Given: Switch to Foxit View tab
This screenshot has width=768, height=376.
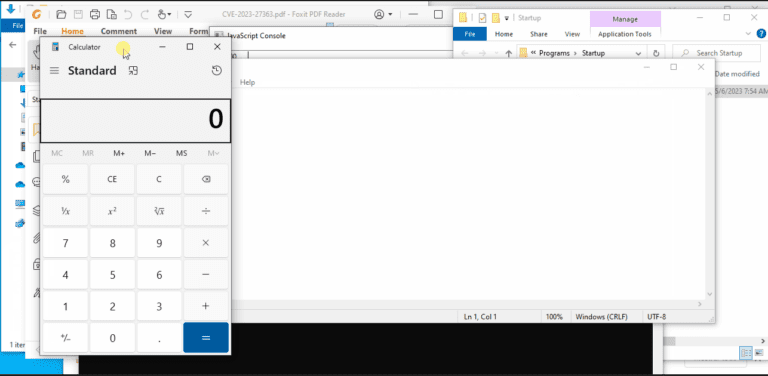Looking at the screenshot, I should click(163, 31).
